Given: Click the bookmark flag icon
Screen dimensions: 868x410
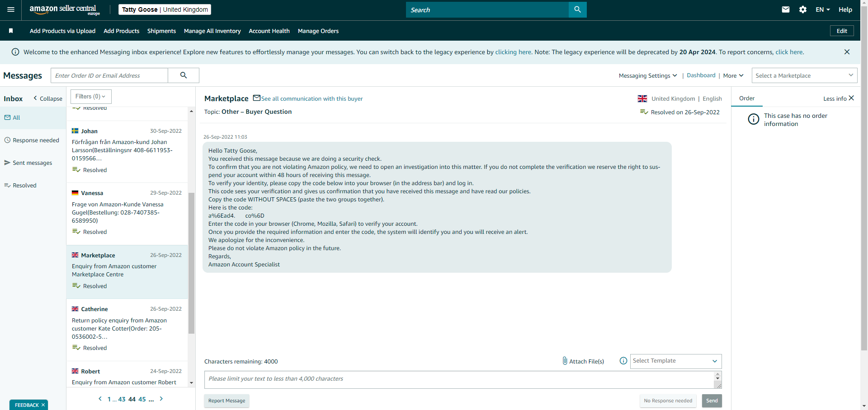Looking at the screenshot, I should (x=11, y=31).
